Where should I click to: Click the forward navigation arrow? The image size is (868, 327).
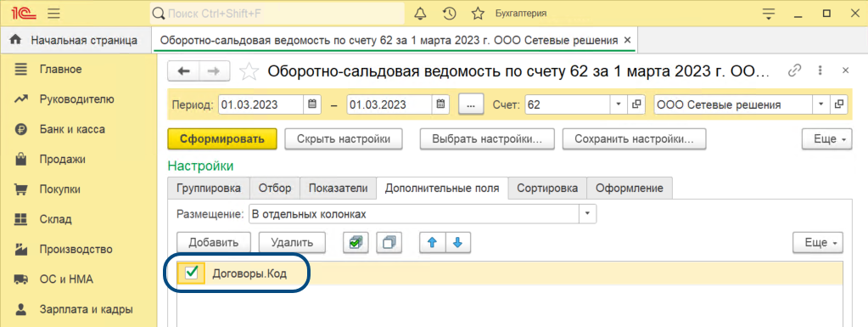(215, 71)
